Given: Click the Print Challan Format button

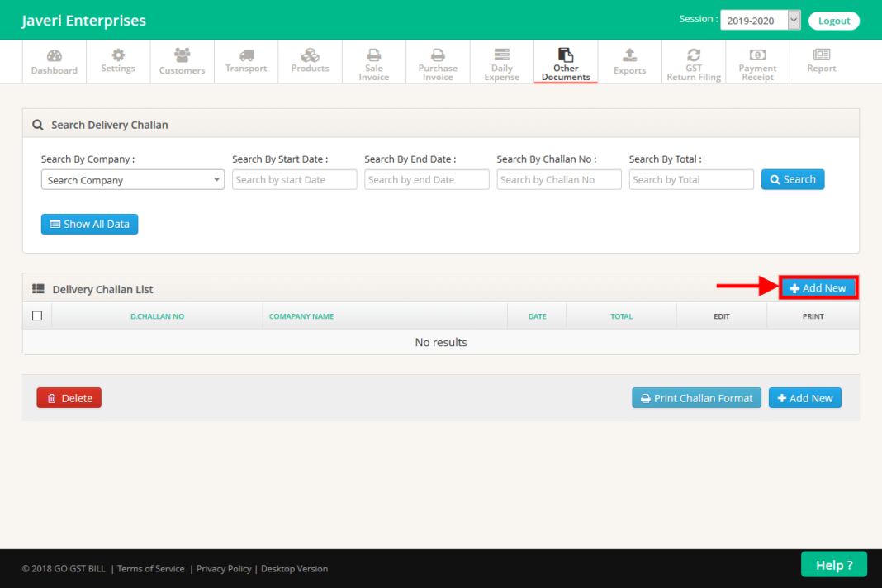Looking at the screenshot, I should [696, 397].
